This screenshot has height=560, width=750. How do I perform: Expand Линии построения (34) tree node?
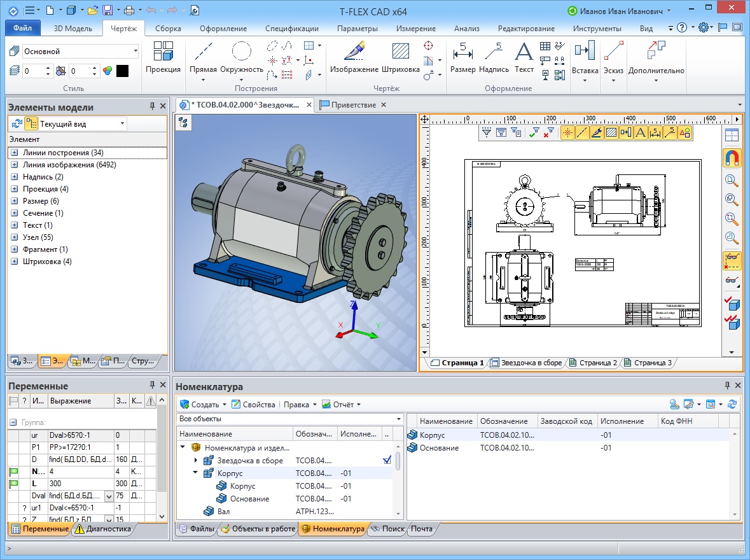(x=15, y=153)
